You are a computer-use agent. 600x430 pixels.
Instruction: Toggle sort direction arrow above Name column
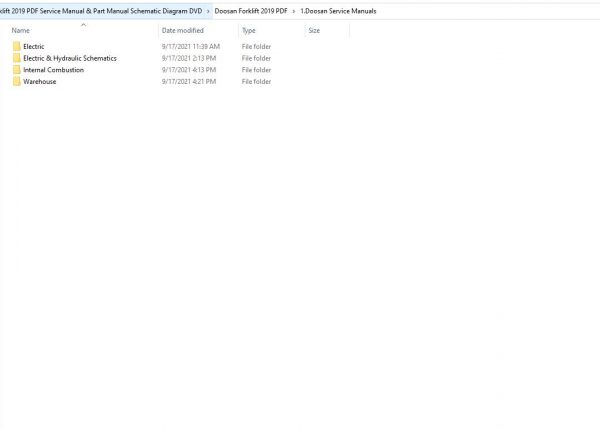coord(83,24)
